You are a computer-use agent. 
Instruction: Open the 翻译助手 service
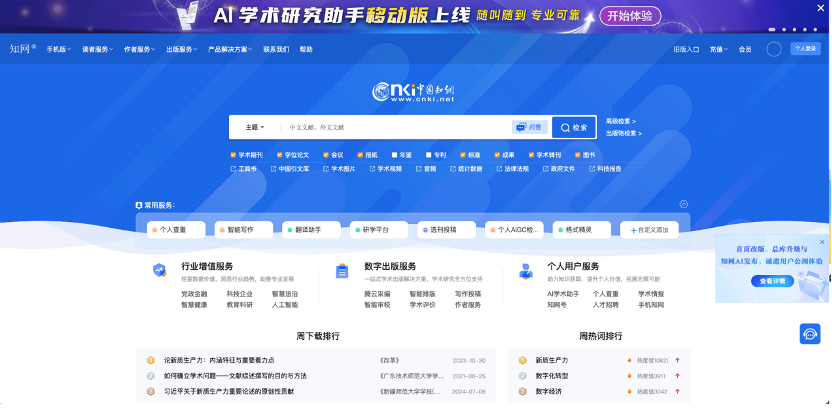(311, 230)
